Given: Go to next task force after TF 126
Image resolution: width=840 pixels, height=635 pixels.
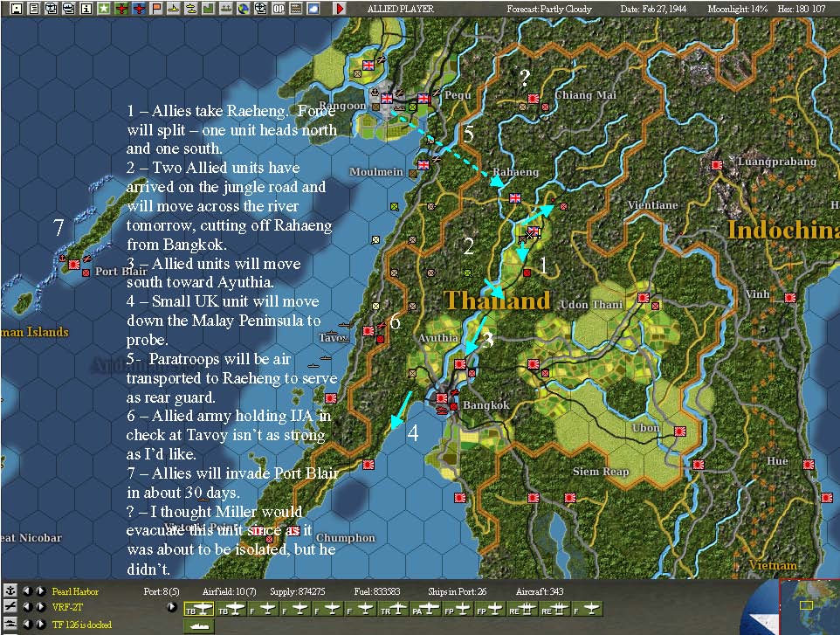Looking at the screenshot, I should [40, 625].
